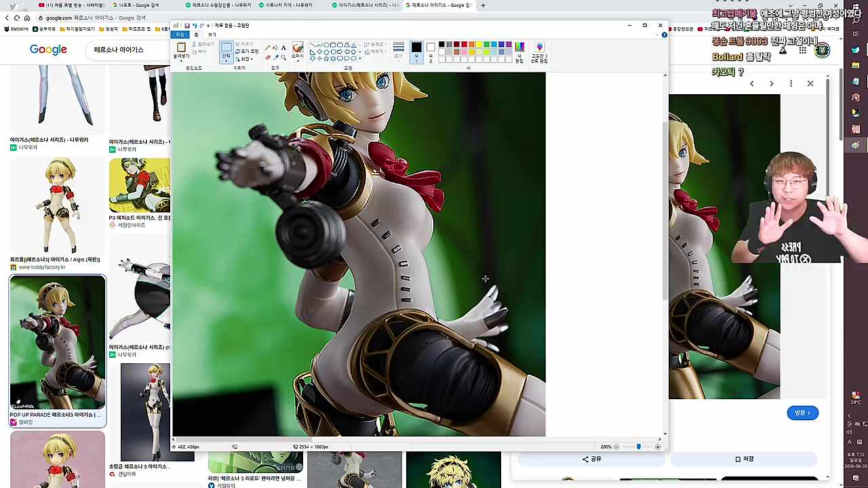868x488 pixels.
Task: Select the Eraser tool in Paint
Action: tap(268, 57)
